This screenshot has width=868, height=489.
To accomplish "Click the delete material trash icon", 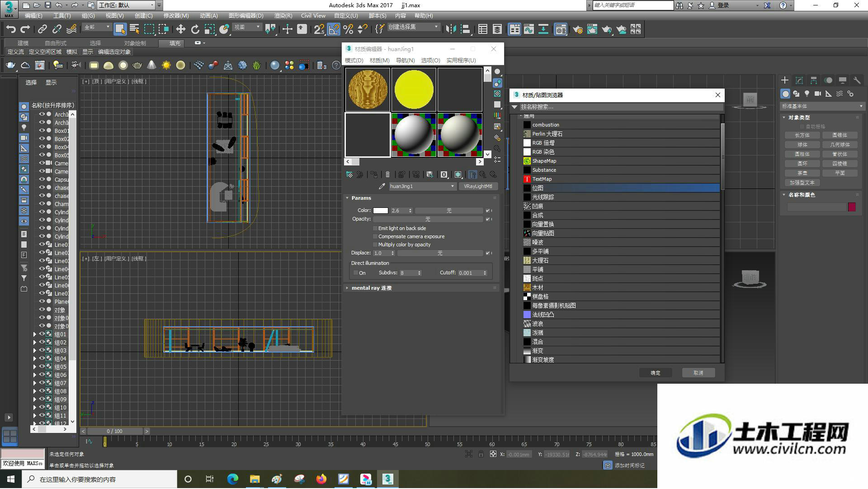I will [387, 174].
